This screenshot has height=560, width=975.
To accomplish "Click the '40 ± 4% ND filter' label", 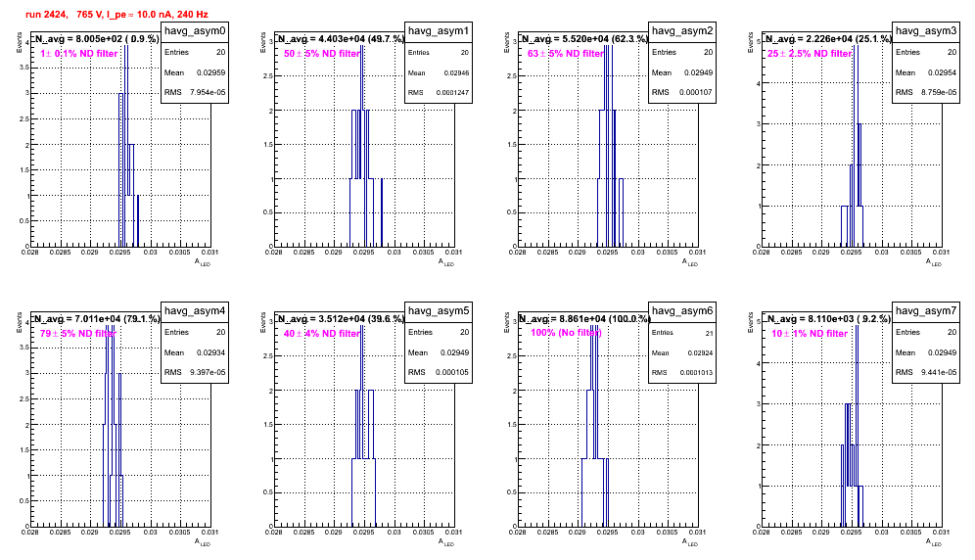I will coord(322,334).
